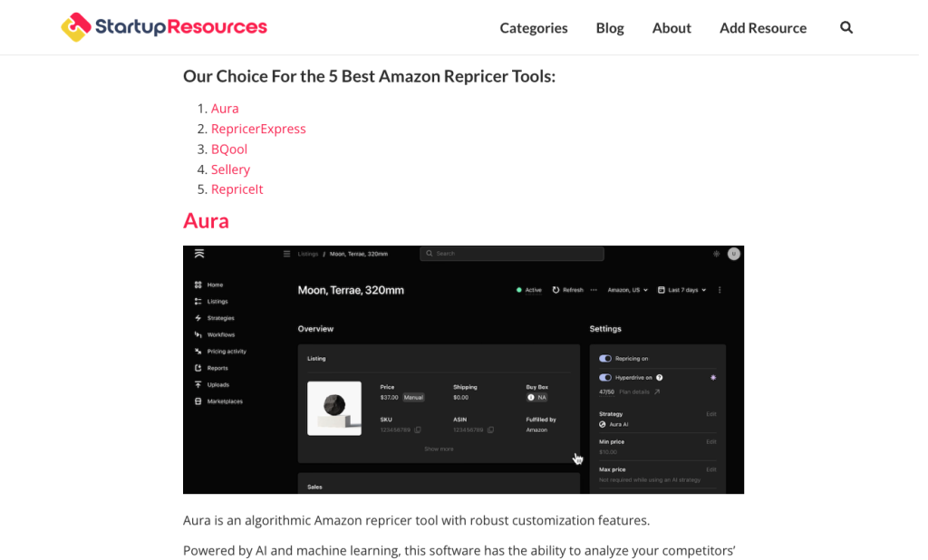Open the vertical dots menu after Last 7 days
Viewport: 928px width, 560px height.
click(x=720, y=290)
